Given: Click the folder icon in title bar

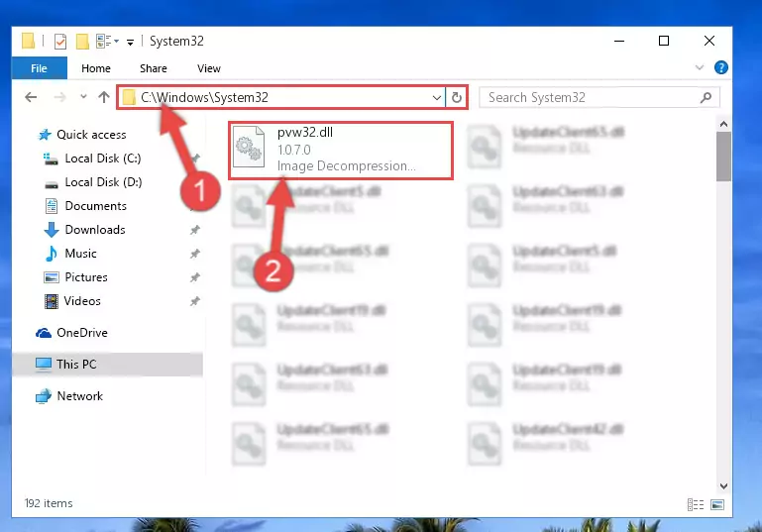Looking at the screenshot, I should click(28, 42).
